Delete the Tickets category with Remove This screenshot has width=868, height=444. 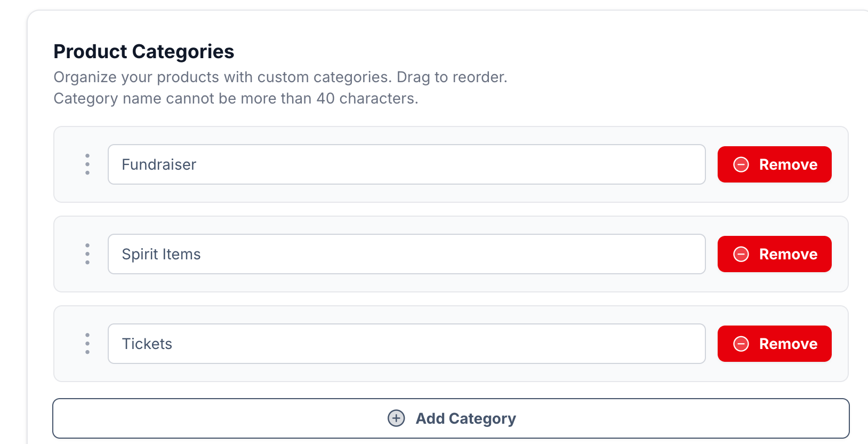(774, 344)
